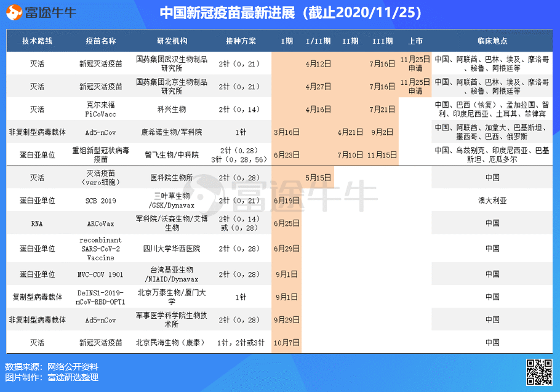Image resolution: width=560 pixels, height=392 pixels.
Task: Click the 上市 column header
Action: pyautogui.click(x=415, y=41)
